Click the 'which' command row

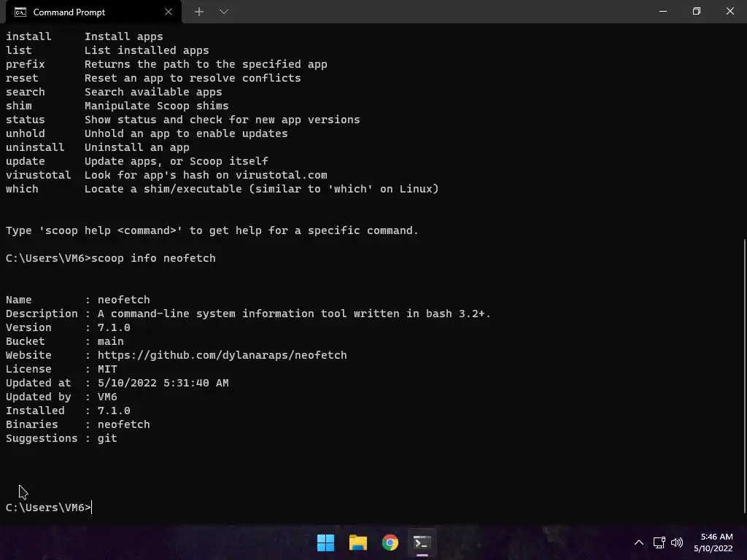(x=222, y=189)
